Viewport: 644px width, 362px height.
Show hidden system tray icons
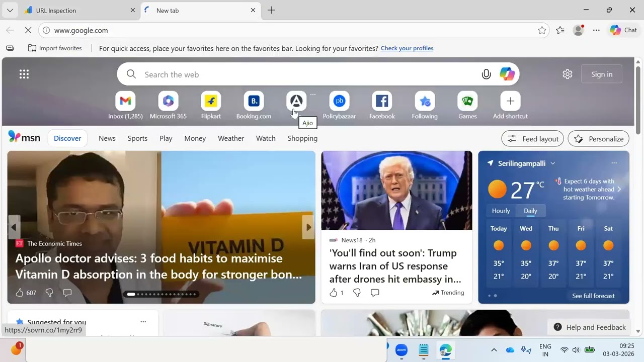click(494, 350)
